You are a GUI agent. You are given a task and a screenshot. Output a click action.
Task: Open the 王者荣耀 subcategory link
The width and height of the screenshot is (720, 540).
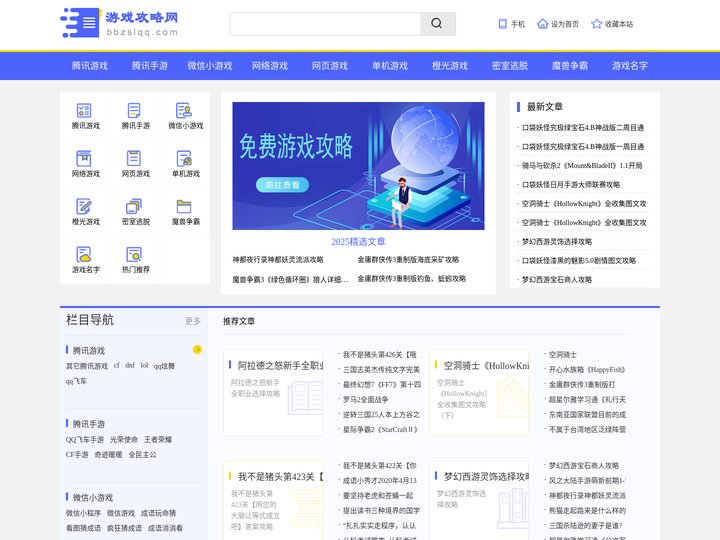[x=158, y=439]
